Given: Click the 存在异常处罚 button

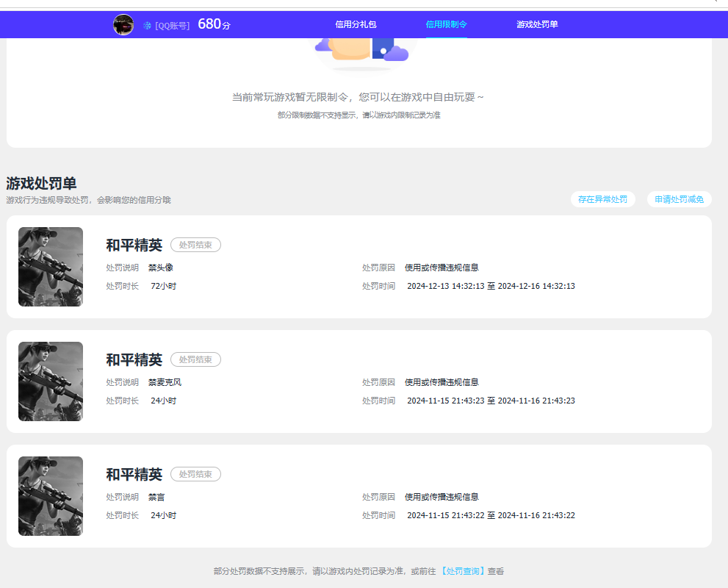Looking at the screenshot, I should coord(602,199).
